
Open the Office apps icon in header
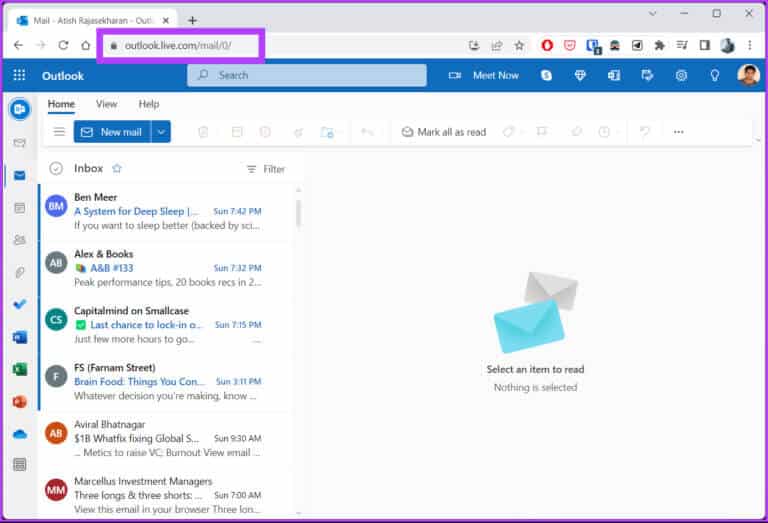pos(614,75)
